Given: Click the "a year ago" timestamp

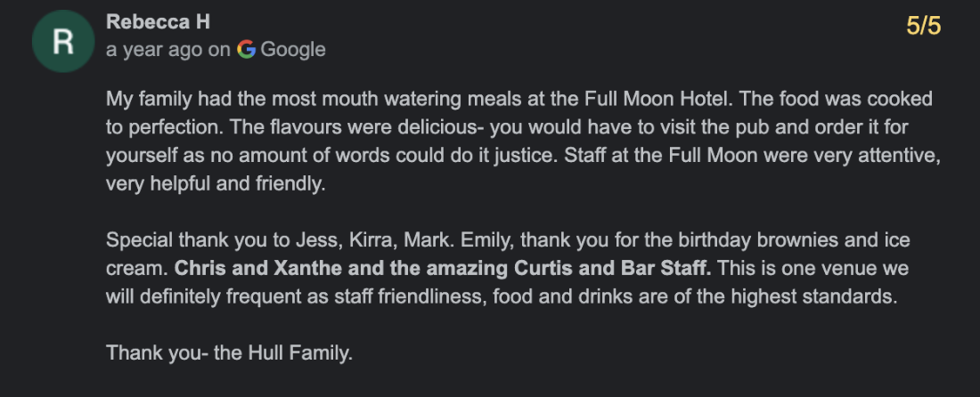Looking at the screenshot, I should tap(154, 50).
